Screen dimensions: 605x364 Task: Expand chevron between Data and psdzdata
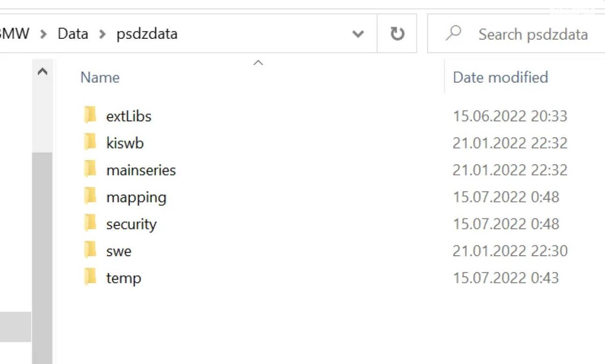click(102, 34)
